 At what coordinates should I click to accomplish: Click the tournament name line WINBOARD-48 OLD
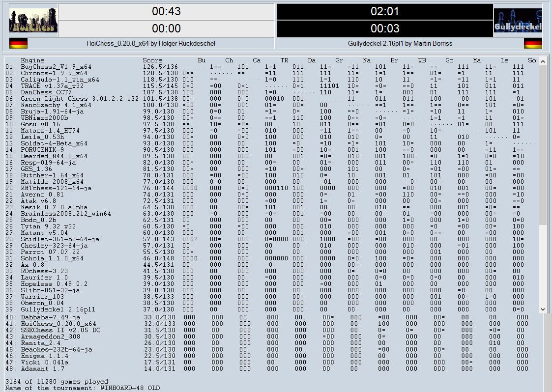click(83, 388)
